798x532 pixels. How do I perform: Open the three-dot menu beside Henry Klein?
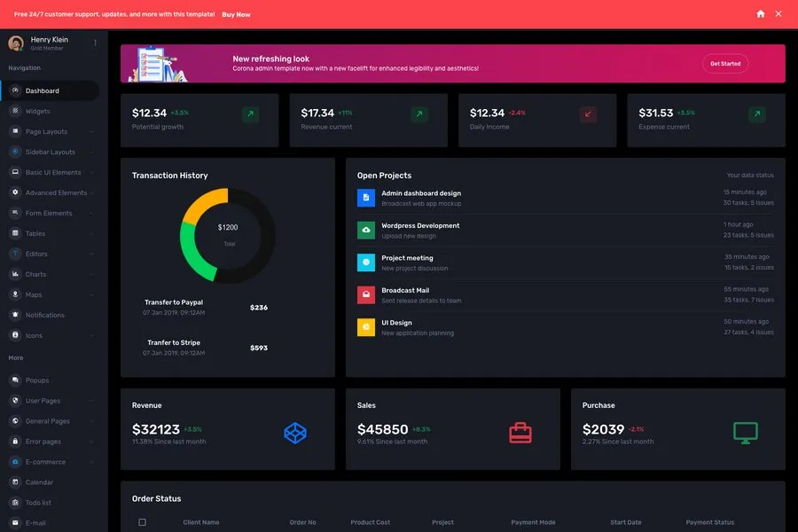point(96,43)
